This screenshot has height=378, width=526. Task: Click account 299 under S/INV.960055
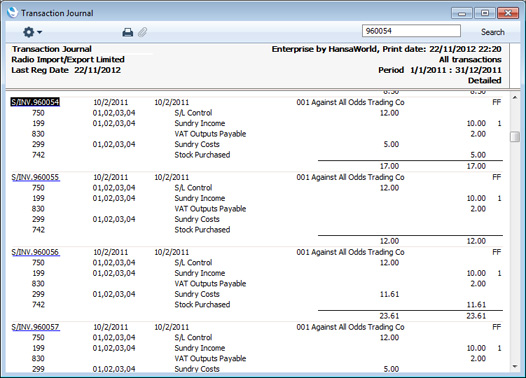click(x=38, y=219)
